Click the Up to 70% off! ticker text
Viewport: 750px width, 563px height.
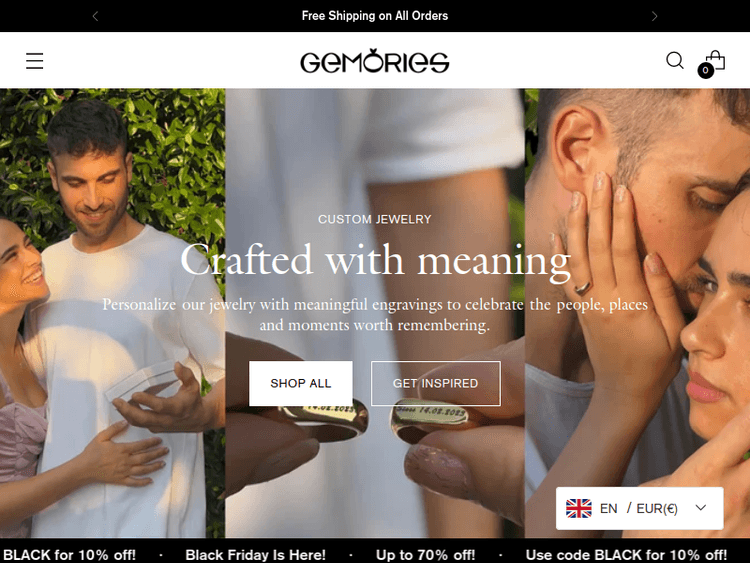425,555
